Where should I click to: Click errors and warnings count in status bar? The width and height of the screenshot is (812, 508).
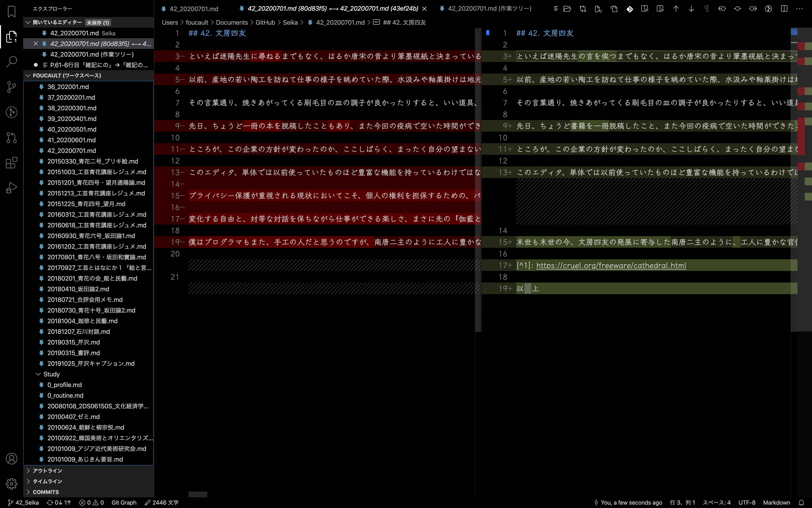click(x=91, y=503)
